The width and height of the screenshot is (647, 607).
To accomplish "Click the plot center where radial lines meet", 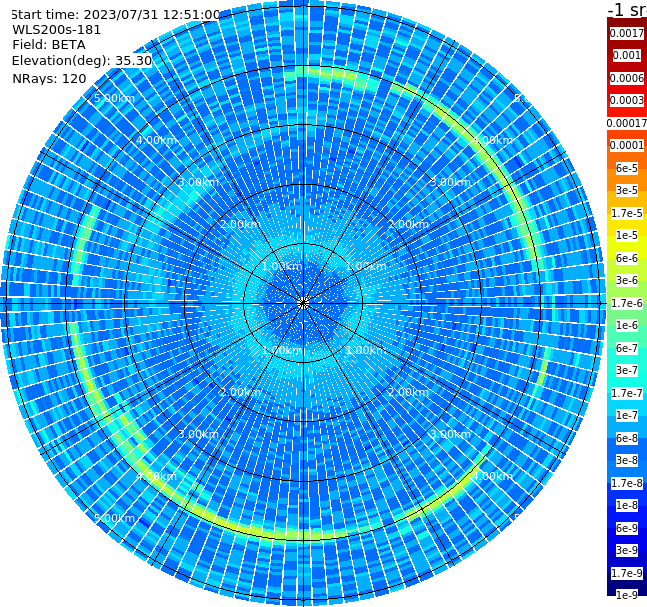I will [303, 304].
